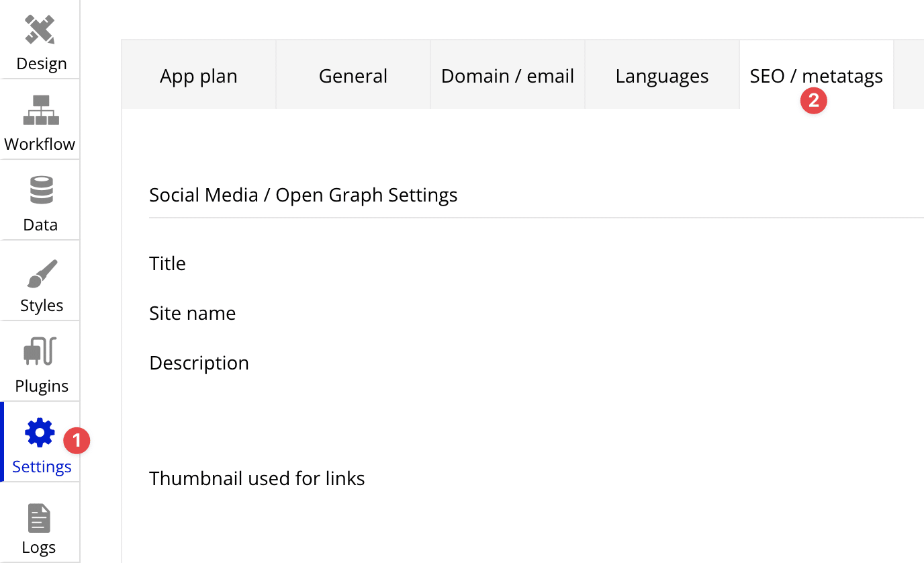Image resolution: width=924 pixels, height=563 pixels.
Task: Open the Data database icon
Action: pyautogui.click(x=41, y=190)
